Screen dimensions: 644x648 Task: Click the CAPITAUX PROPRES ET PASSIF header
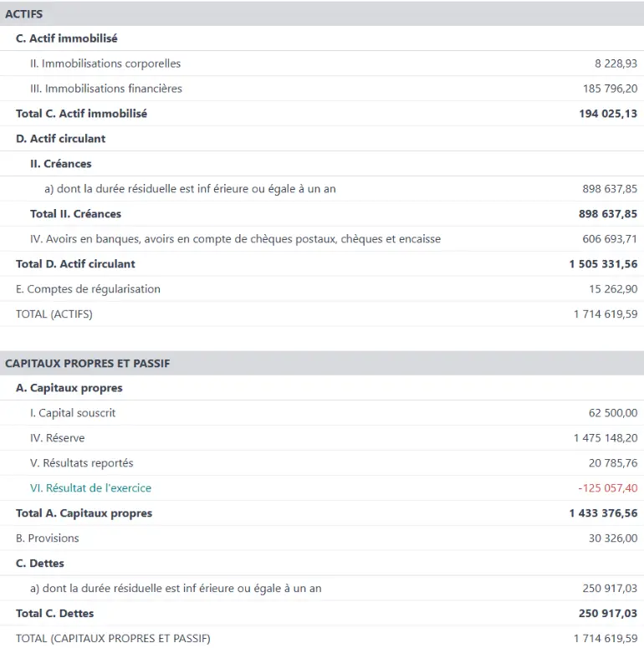click(88, 364)
